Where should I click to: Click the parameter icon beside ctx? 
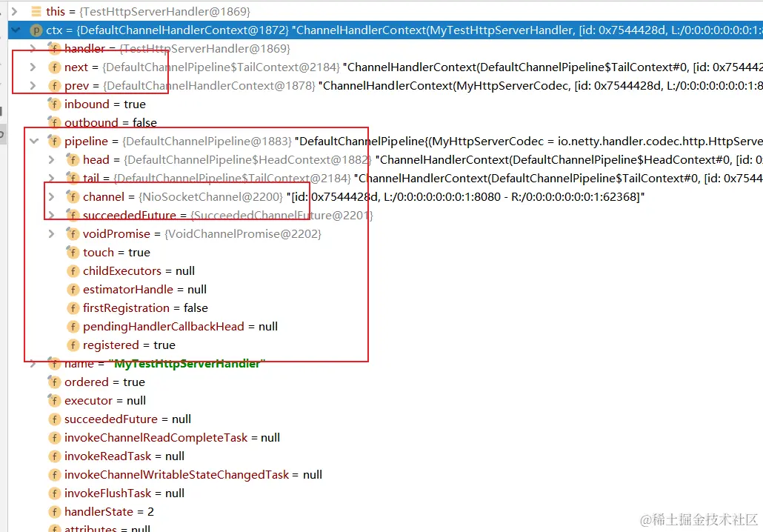(x=36, y=30)
